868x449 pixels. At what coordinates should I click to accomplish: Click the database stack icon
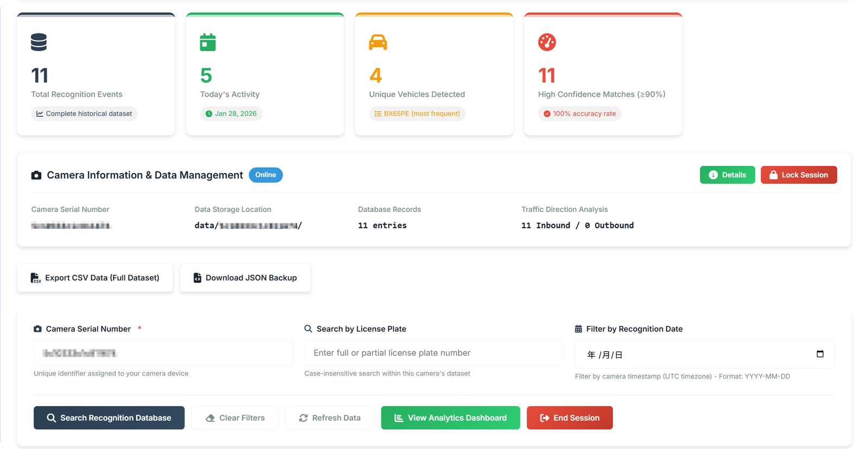click(39, 42)
